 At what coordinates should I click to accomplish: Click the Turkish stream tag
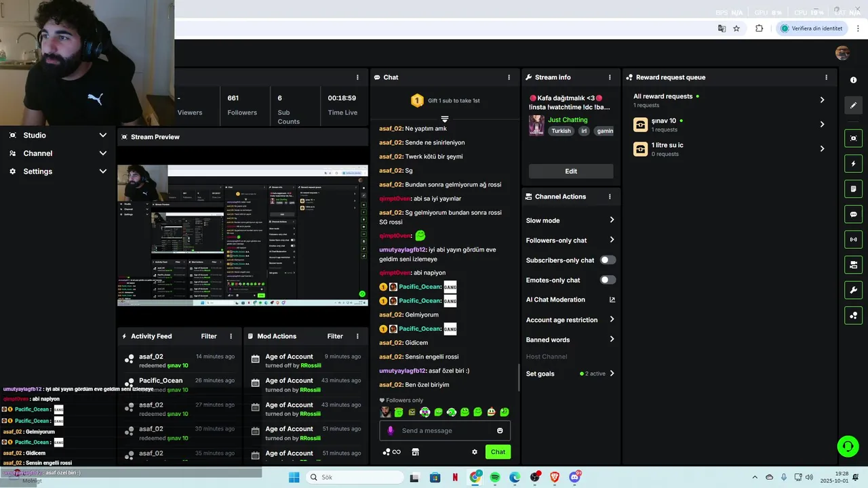point(561,131)
